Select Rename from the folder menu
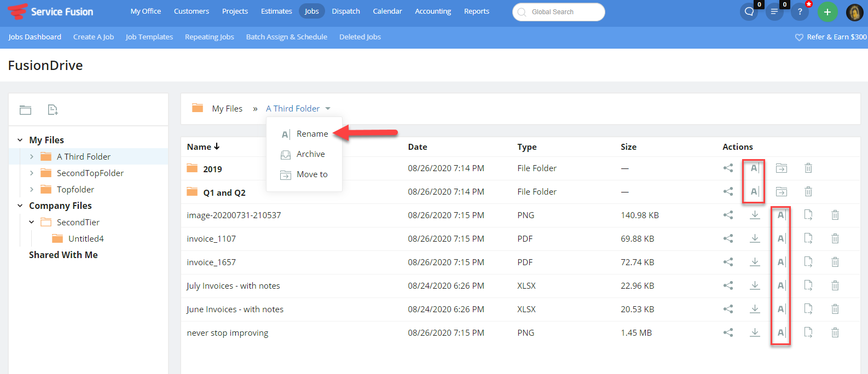The image size is (868, 374). pyautogui.click(x=312, y=134)
